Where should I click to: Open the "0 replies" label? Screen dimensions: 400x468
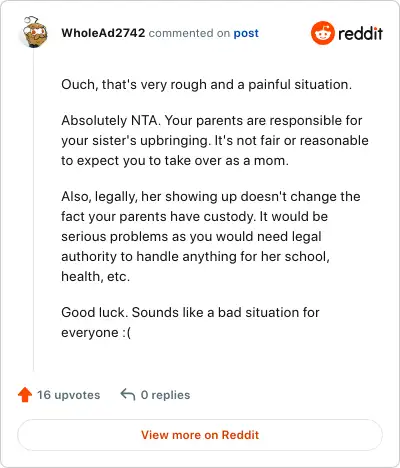[x=165, y=395]
